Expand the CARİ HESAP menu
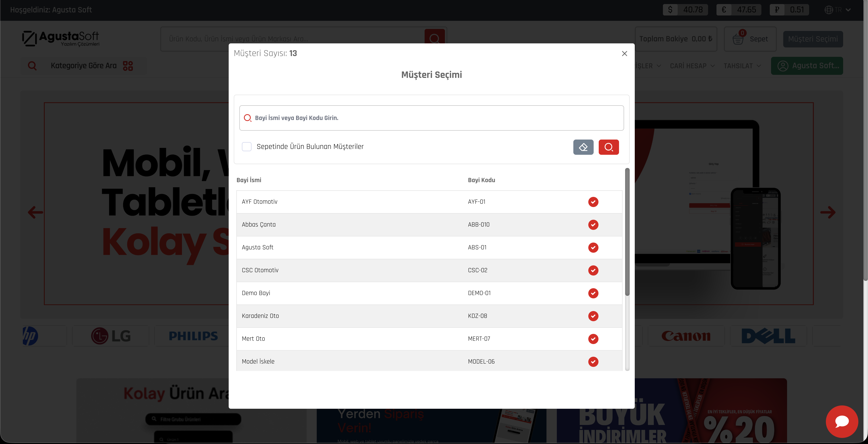 point(692,66)
